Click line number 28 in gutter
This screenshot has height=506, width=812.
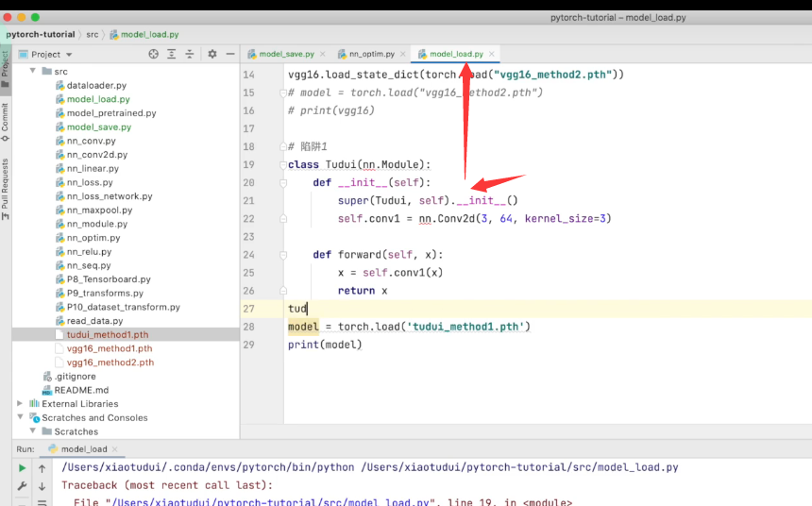coord(248,327)
